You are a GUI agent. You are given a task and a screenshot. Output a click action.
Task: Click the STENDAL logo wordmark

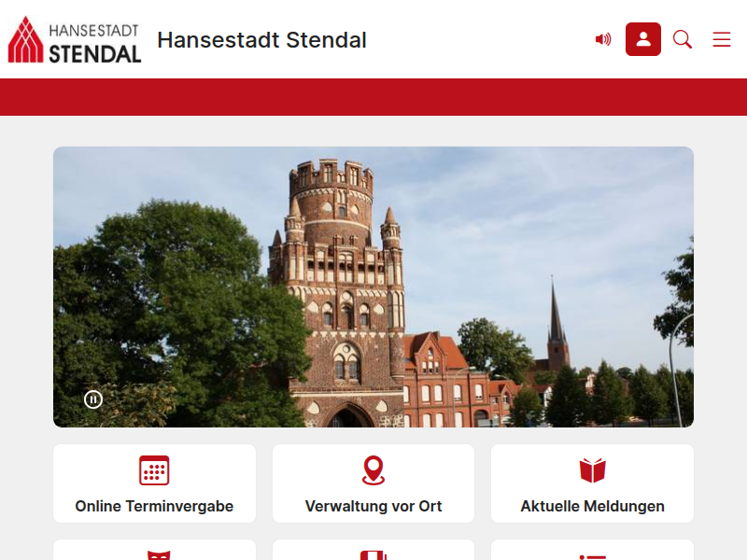tap(95, 54)
